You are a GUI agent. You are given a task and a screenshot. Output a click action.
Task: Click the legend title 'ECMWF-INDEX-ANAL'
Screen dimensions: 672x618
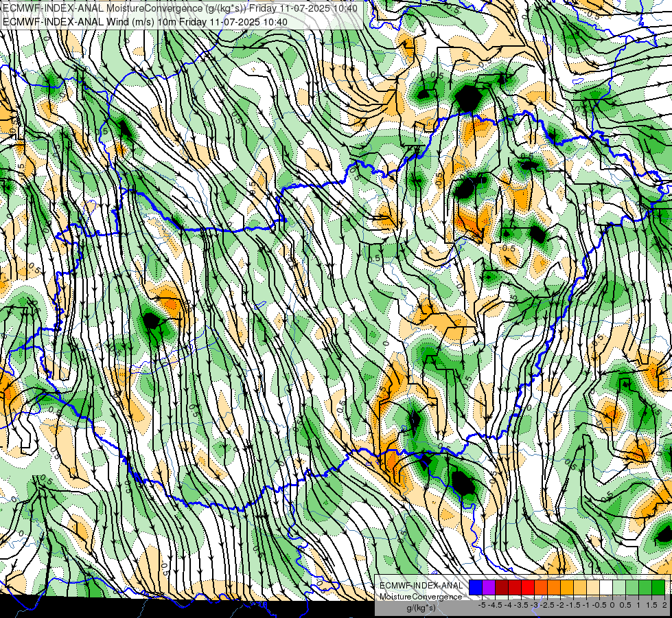tap(421, 586)
